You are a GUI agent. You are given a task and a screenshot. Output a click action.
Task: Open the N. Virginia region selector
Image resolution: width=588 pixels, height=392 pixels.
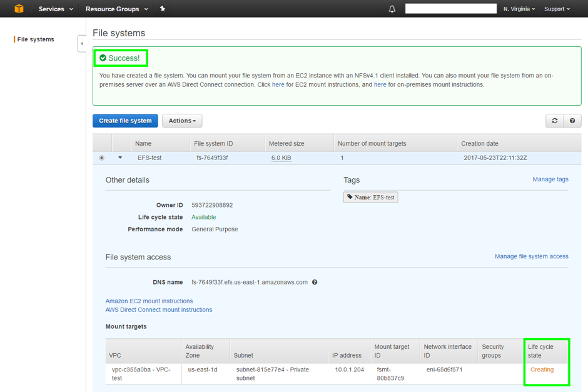[519, 9]
